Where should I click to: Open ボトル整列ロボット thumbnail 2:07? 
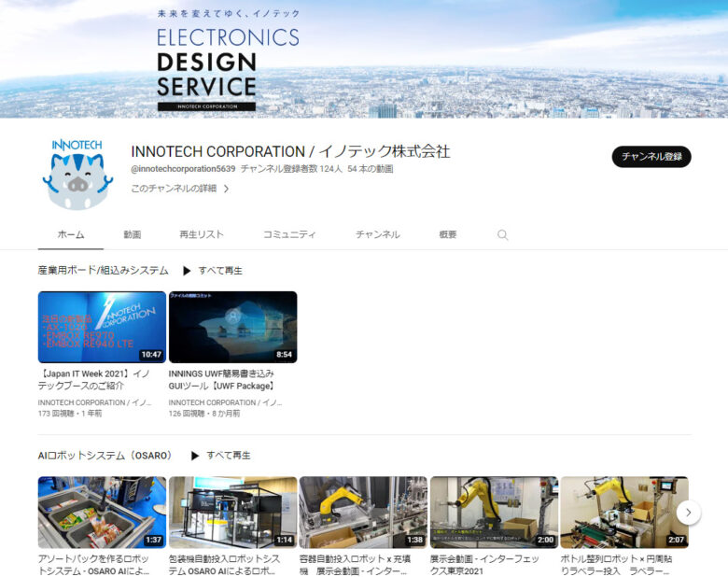click(x=624, y=513)
